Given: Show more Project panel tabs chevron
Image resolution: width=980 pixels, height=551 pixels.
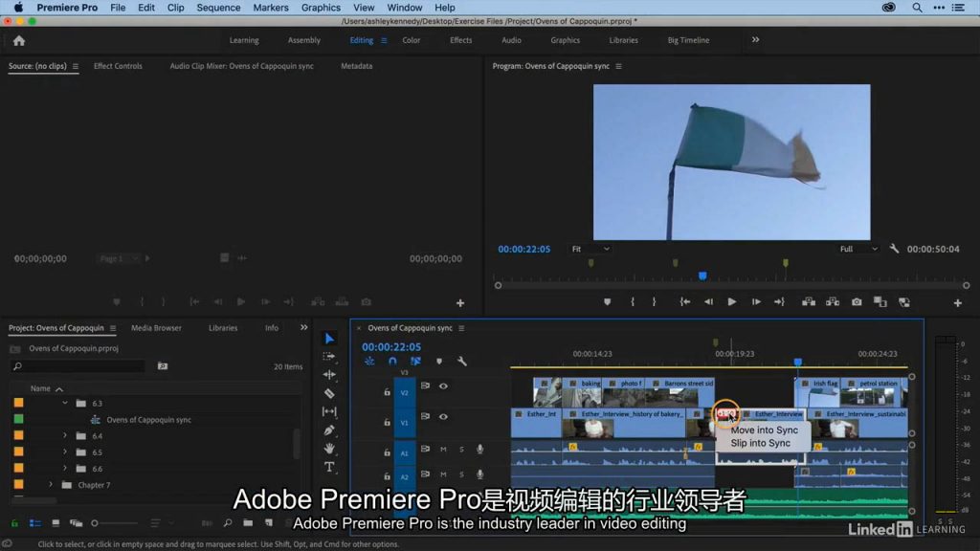Looking at the screenshot, I should pos(303,327).
